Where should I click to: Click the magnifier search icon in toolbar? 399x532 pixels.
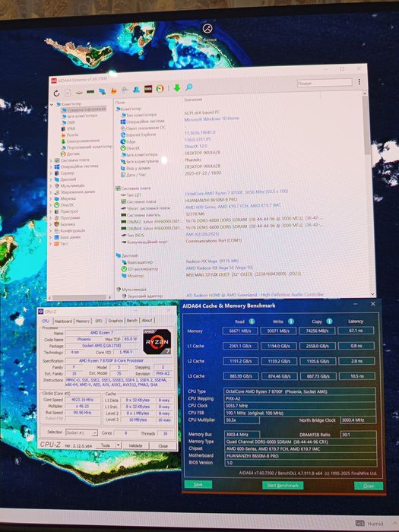[x=189, y=87]
